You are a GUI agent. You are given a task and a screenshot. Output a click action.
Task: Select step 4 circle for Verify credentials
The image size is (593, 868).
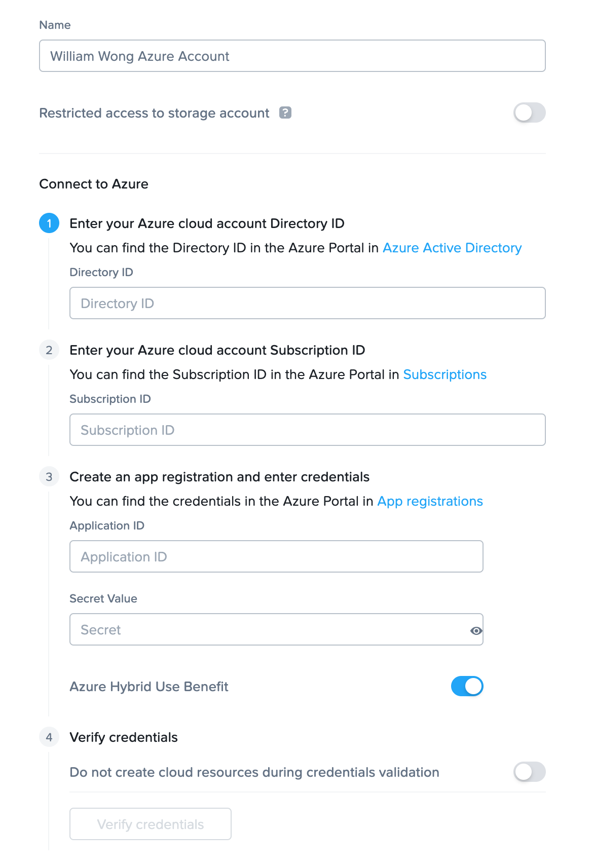49,738
